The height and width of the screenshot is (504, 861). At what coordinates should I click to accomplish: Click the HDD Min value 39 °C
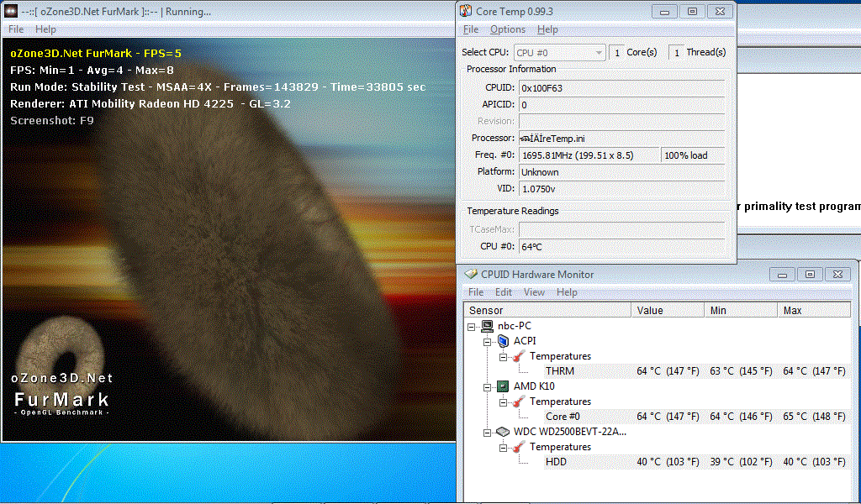click(x=741, y=462)
